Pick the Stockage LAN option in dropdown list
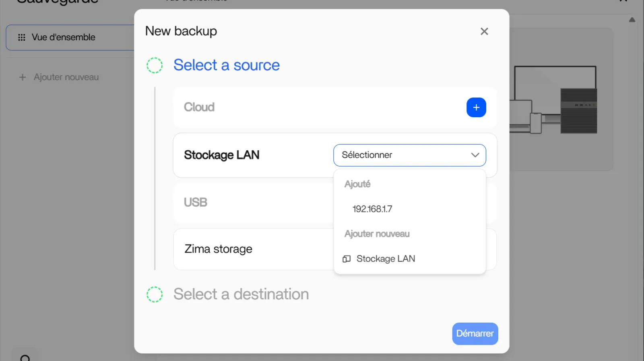Screen dimensions: 644x361 [385, 259]
